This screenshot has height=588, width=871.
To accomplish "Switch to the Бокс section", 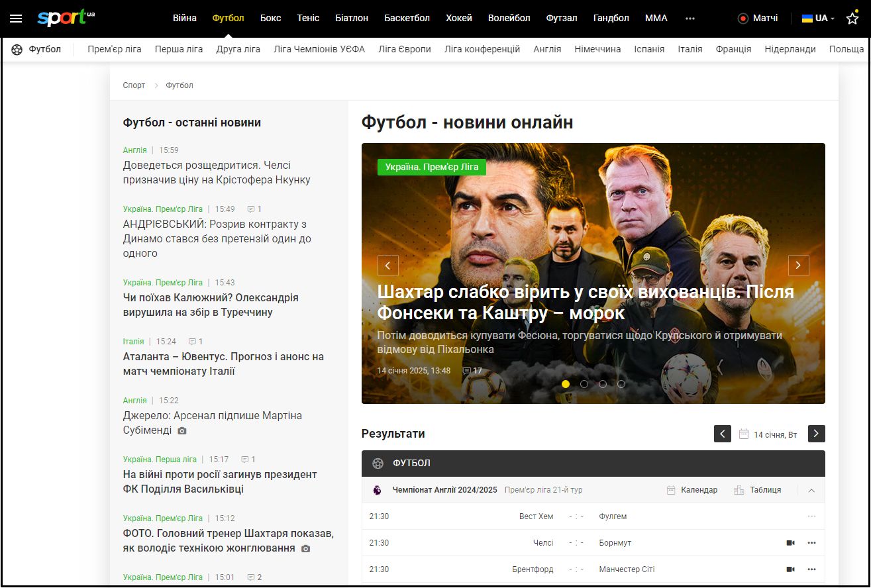I will coord(270,19).
